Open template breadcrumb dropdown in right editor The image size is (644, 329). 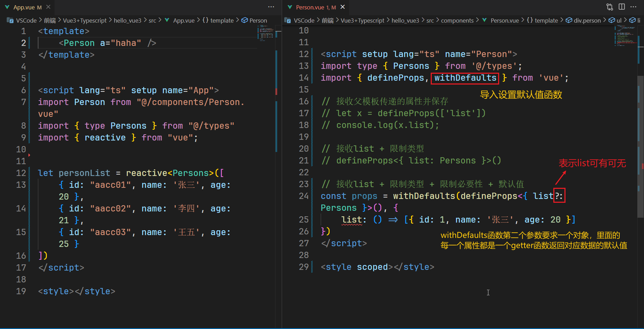(x=546, y=21)
